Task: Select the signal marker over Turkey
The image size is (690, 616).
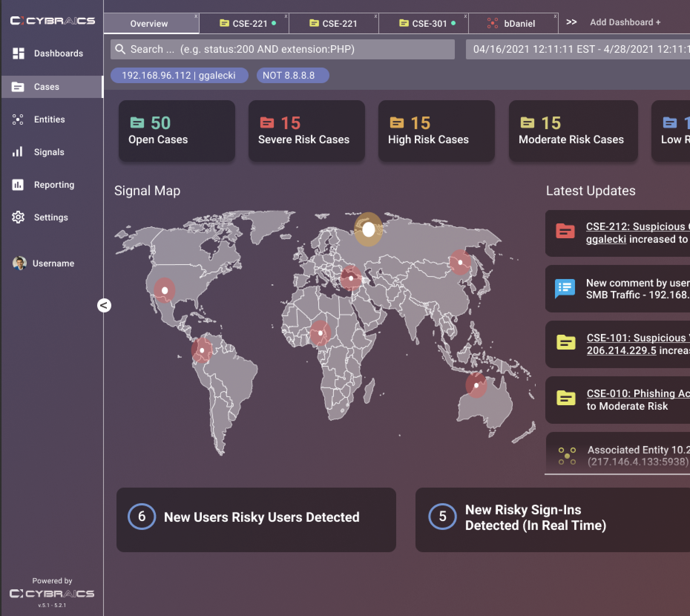Action: pos(351,278)
